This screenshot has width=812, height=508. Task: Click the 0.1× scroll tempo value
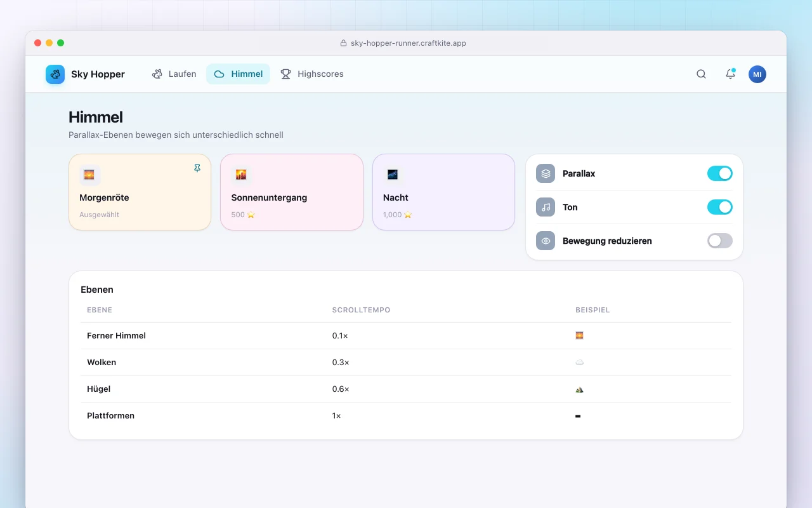pyautogui.click(x=340, y=335)
